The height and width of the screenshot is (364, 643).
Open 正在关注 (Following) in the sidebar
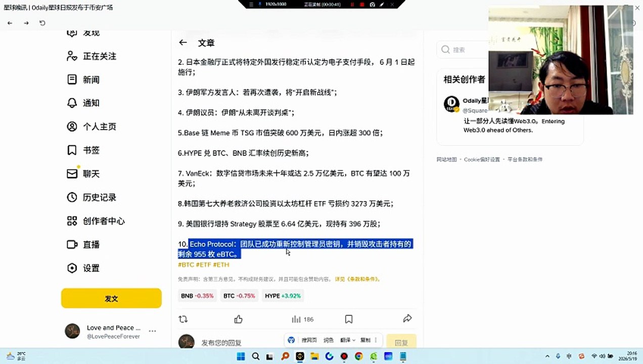[x=91, y=56]
